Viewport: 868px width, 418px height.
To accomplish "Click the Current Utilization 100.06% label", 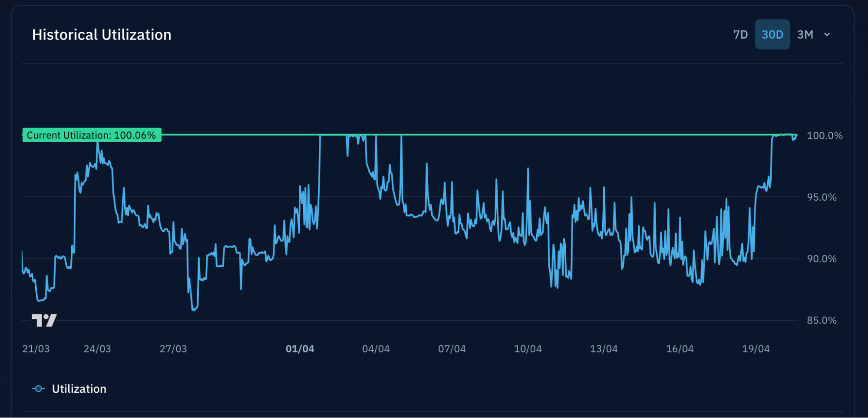I will point(92,135).
